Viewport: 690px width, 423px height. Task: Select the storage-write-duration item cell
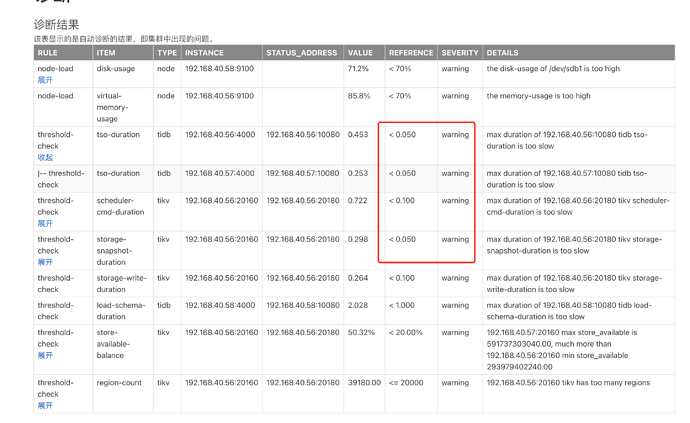point(121,284)
